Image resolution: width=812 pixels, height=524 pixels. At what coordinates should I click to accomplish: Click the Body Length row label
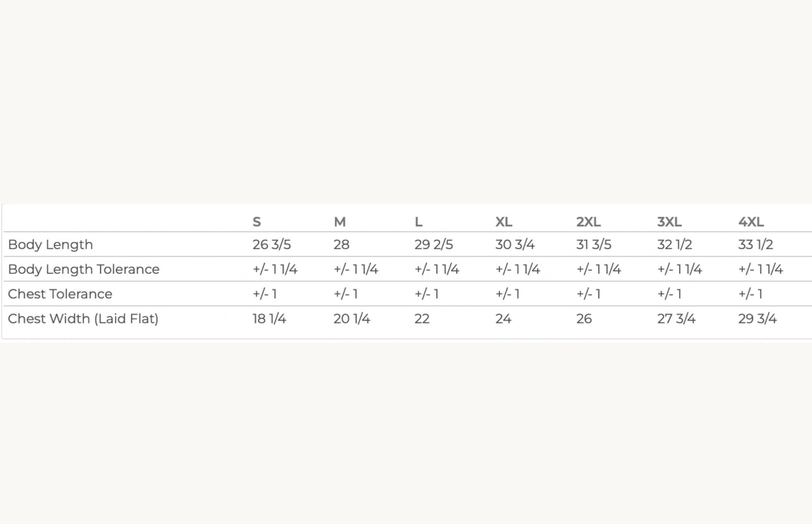(51, 245)
